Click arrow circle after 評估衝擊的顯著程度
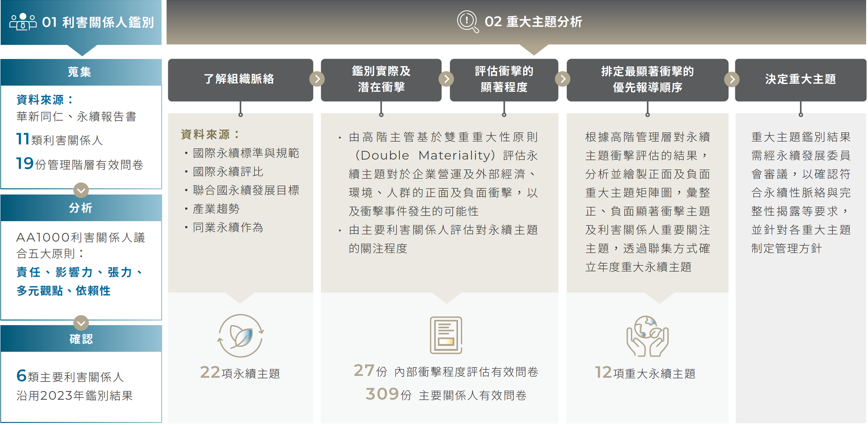The width and height of the screenshot is (868, 425). (x=563, y=79)
